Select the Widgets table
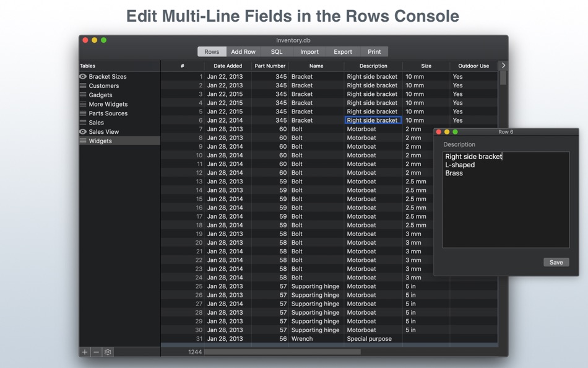 [119, 141]
